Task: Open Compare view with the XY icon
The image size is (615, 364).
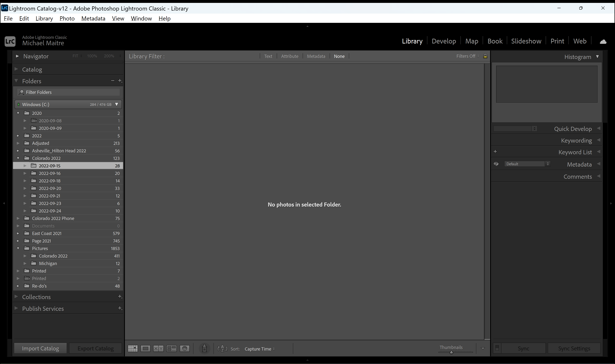Action: coord(158,348)
